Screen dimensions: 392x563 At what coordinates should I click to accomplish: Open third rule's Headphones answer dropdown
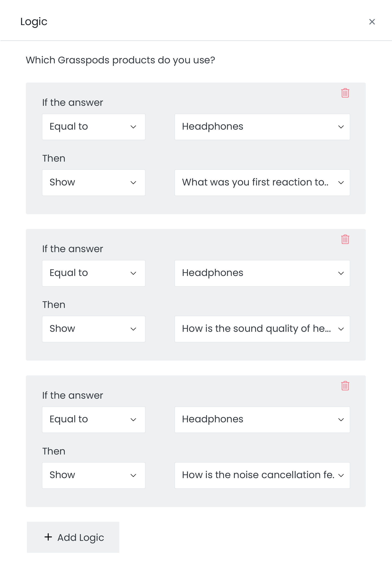(x=262, y=420)
